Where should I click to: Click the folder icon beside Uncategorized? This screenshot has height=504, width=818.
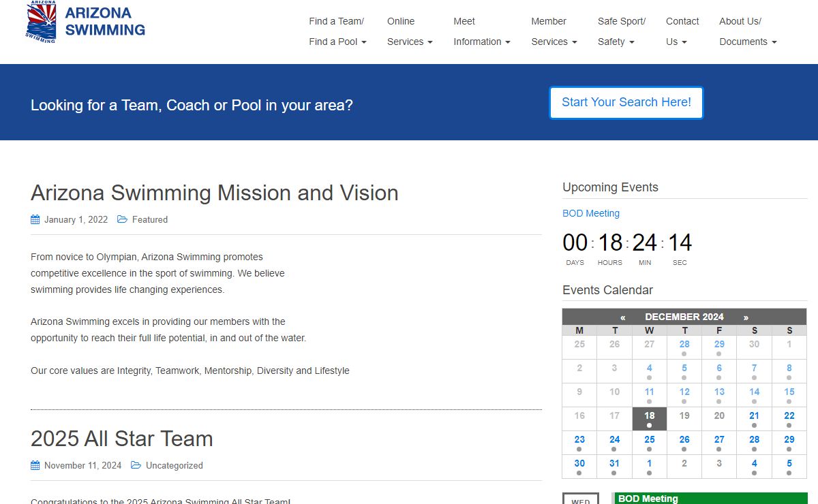pos(136,465)
